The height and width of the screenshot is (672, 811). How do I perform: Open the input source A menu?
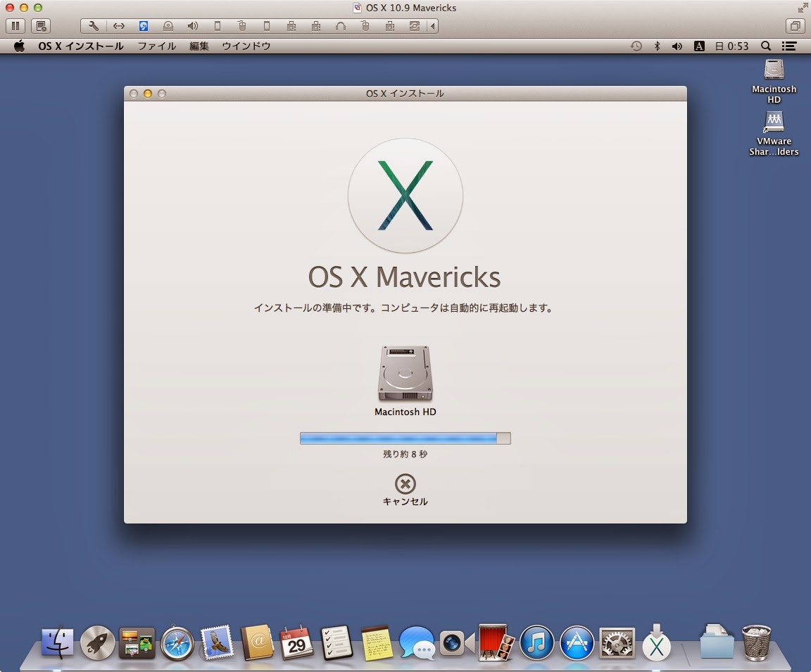pyautogui.click(x=699, y=46)
